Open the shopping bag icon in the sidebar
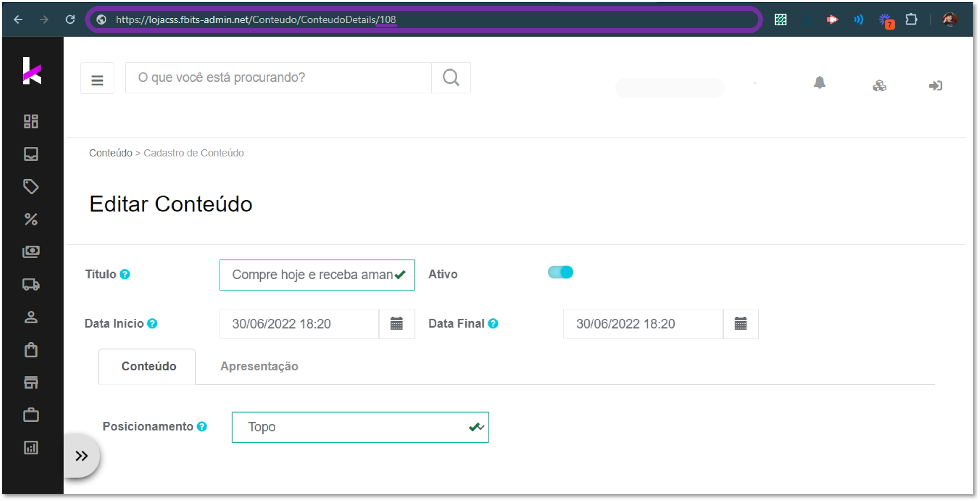Viewport: 980px width, 501px height. point(31,350)
